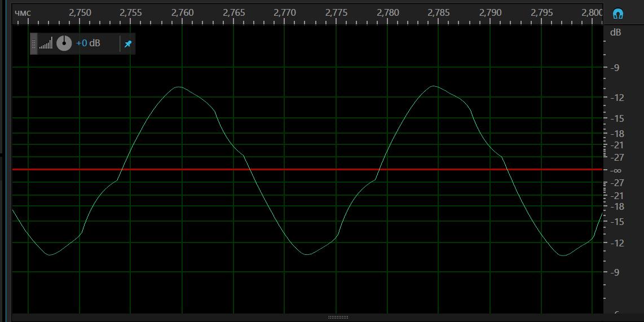Click the amplitude bars icon in HUD
This screenshot has width=644, height=322.
coord(46,43)
